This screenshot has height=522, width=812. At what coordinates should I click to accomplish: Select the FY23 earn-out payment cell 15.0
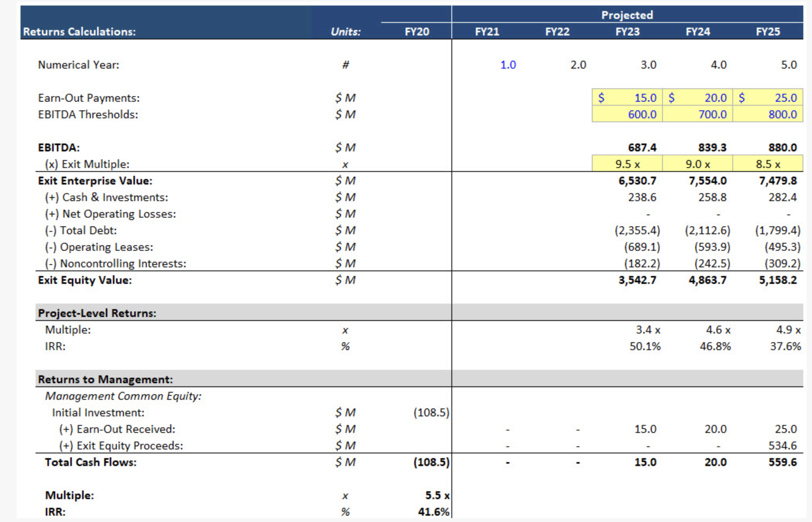627,97
